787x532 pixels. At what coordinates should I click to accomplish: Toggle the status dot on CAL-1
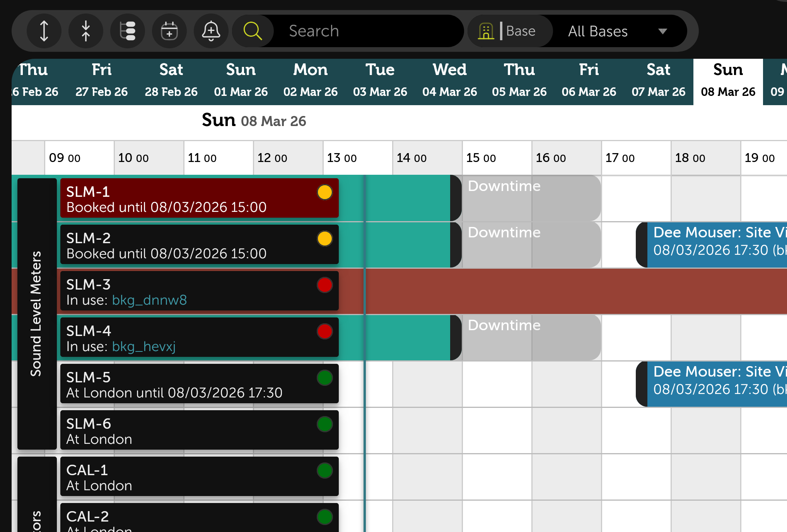coord(324,471)
